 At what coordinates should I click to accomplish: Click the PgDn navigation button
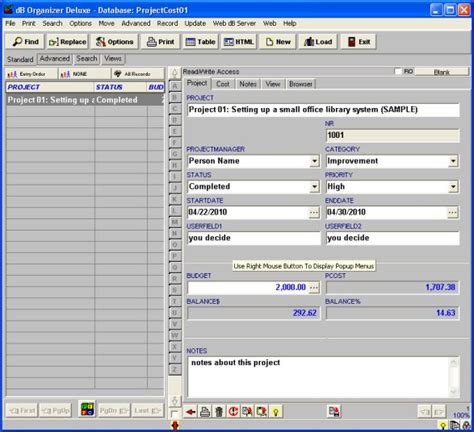(114, 411)
